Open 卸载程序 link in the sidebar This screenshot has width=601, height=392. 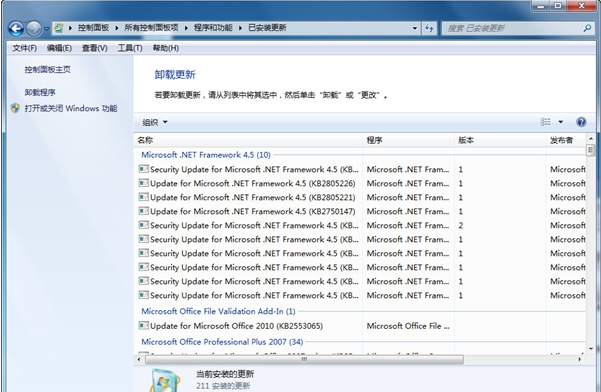coord(40,92)
